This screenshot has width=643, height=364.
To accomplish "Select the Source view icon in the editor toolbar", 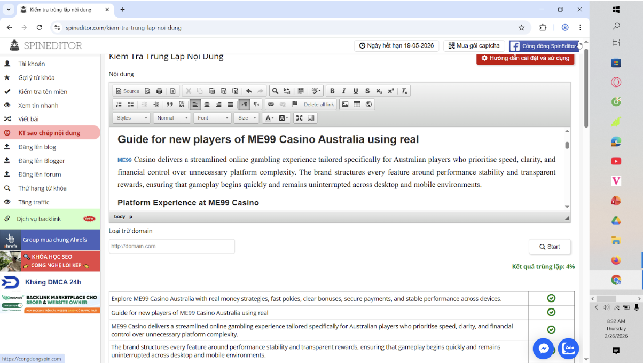I will point(127,91).
